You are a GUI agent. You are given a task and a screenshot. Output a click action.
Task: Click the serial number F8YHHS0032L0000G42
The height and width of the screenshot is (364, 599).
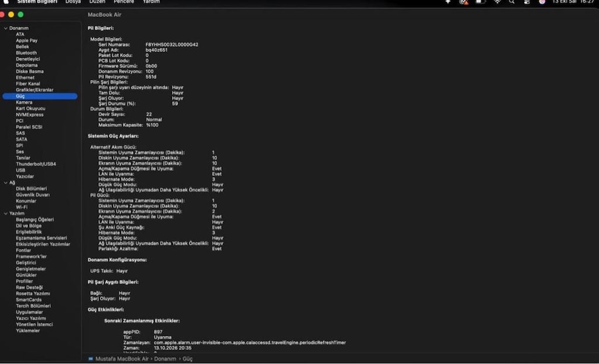pyautogui.click(x=171, y=44)
